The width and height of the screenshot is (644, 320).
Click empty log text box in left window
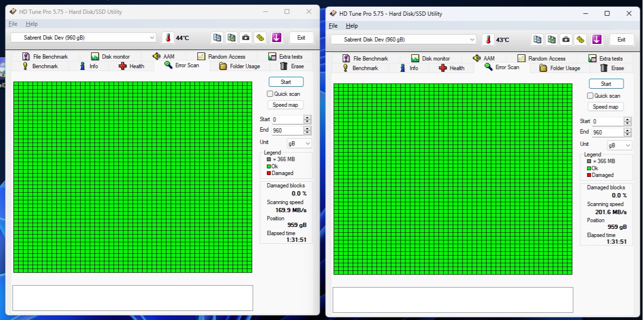[132, 298]
